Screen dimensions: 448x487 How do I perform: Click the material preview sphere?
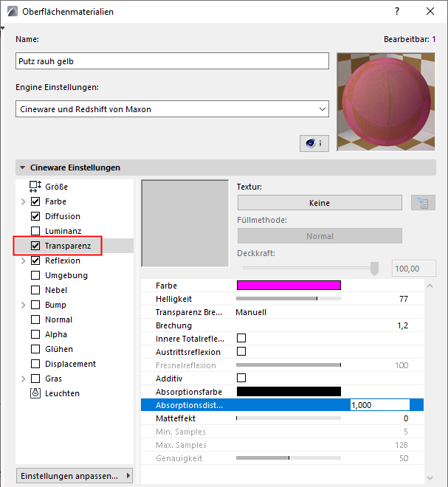(386, 102)
